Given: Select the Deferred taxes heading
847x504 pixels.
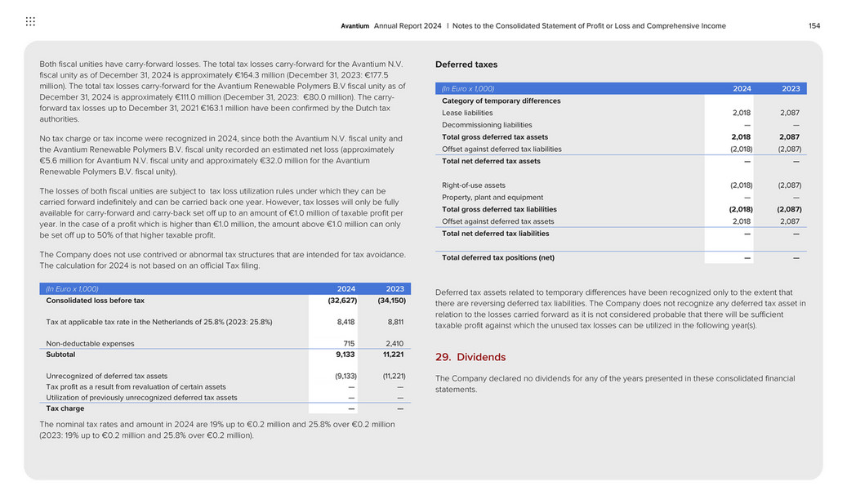Looking at the screenshot, I should tap(466, 65).
